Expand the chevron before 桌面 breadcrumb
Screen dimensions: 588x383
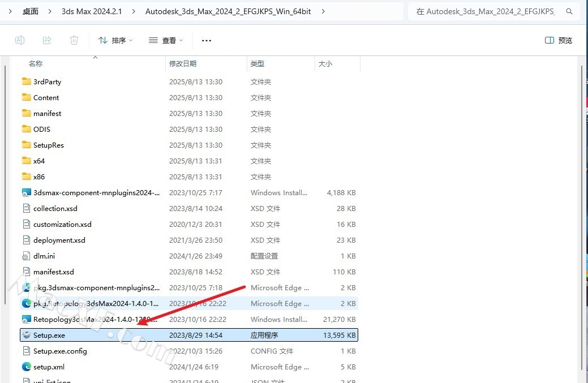10,12
